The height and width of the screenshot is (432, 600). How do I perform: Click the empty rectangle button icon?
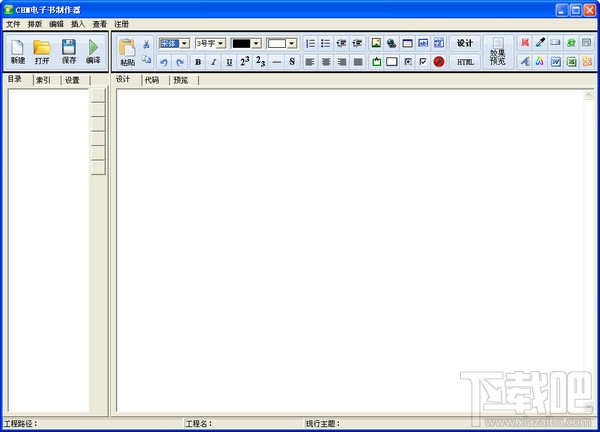pos(392,62)
